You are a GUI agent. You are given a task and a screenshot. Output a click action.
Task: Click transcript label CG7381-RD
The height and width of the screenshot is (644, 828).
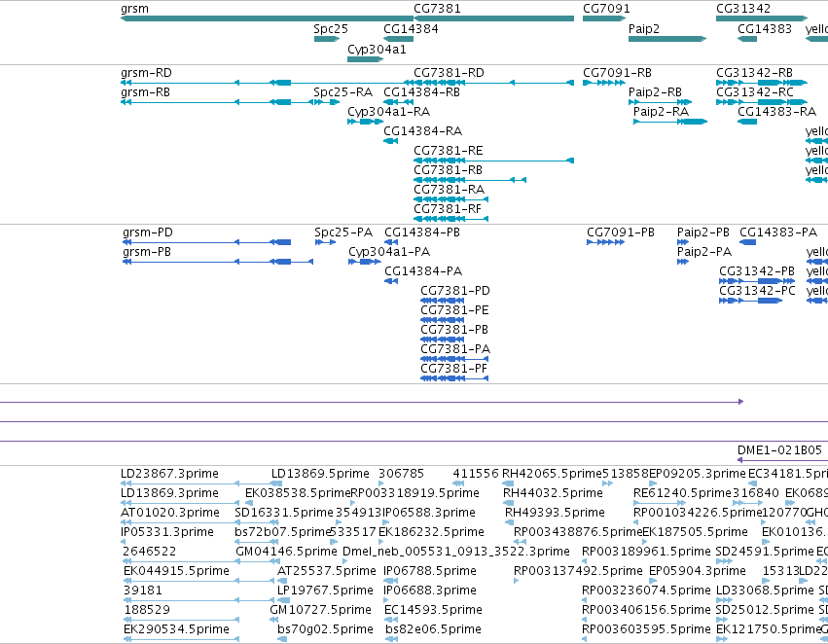point(449,73)
